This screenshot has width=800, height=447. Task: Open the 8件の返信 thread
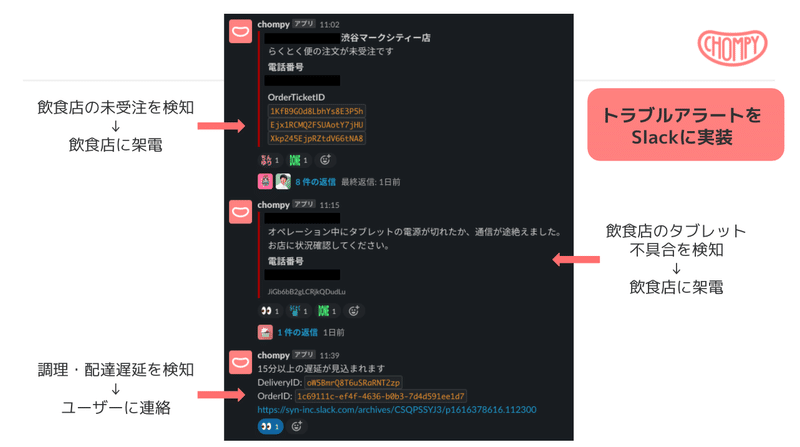315,182
